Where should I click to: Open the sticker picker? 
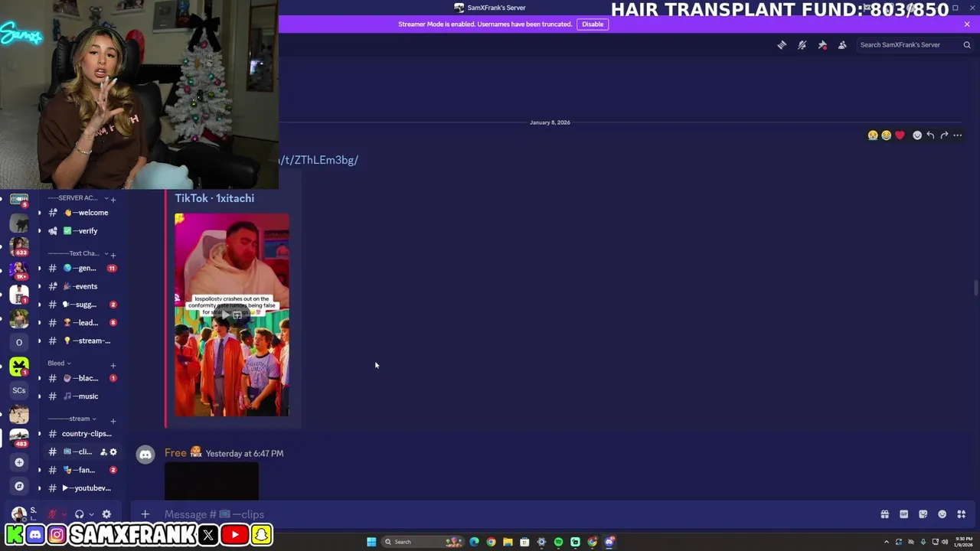coord(923,514)
